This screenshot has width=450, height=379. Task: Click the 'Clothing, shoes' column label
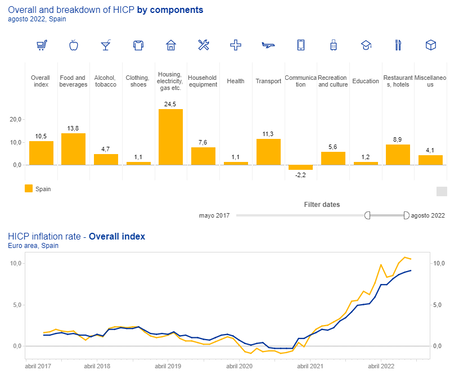[138, 81]
